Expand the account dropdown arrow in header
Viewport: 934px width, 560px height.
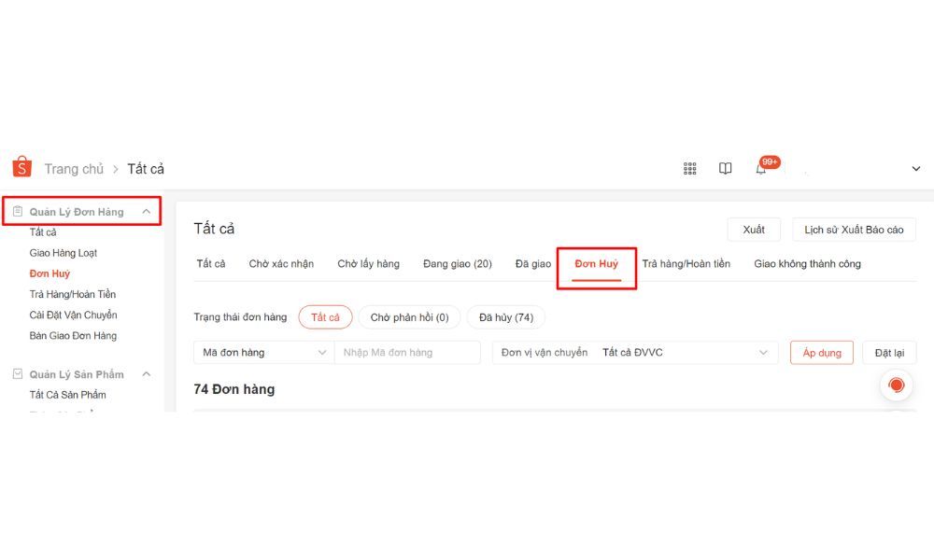[x=915, y=169]
